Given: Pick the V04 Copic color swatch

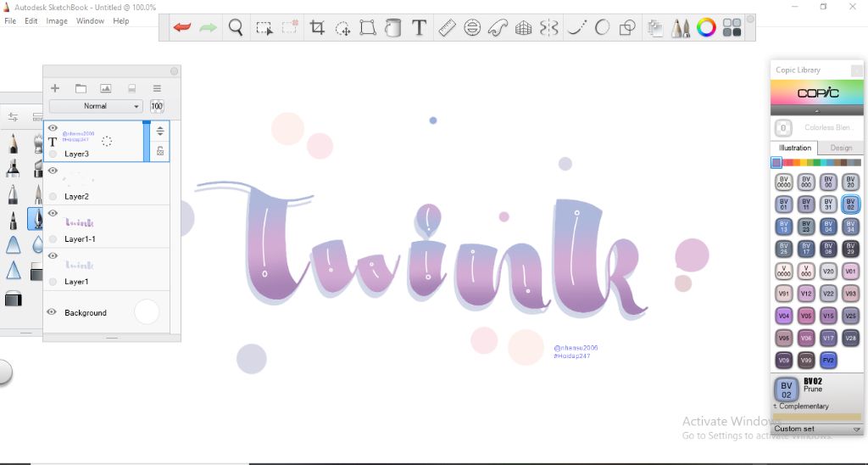Looking at the screenshot, I should 784,316.
